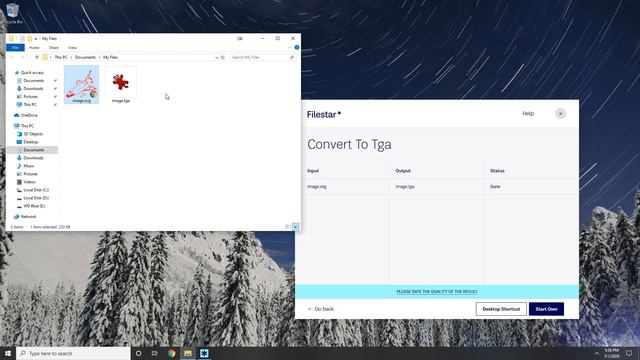Open Downloads under Quick access
This screenshot has width=640, height=360.
[x=33, y=89]
